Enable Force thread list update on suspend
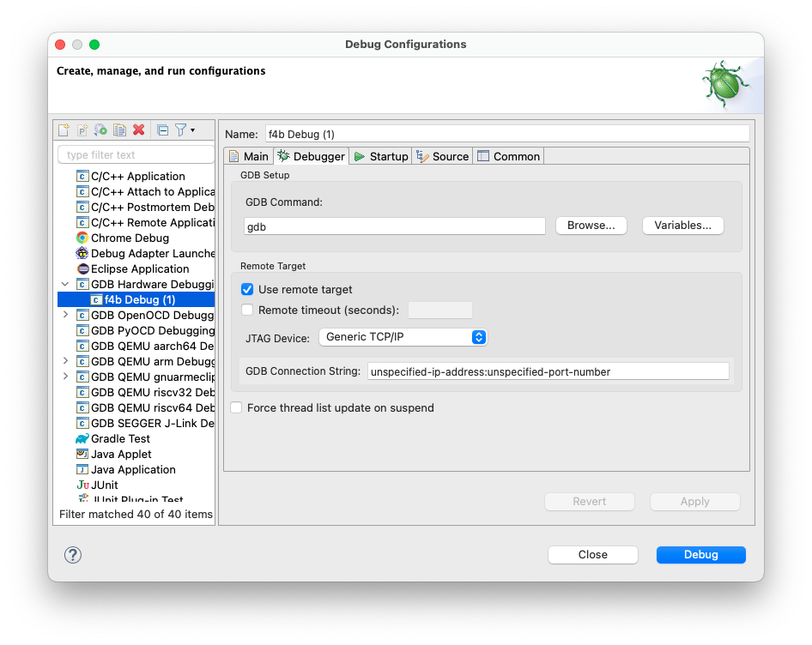 coord(236,408)
